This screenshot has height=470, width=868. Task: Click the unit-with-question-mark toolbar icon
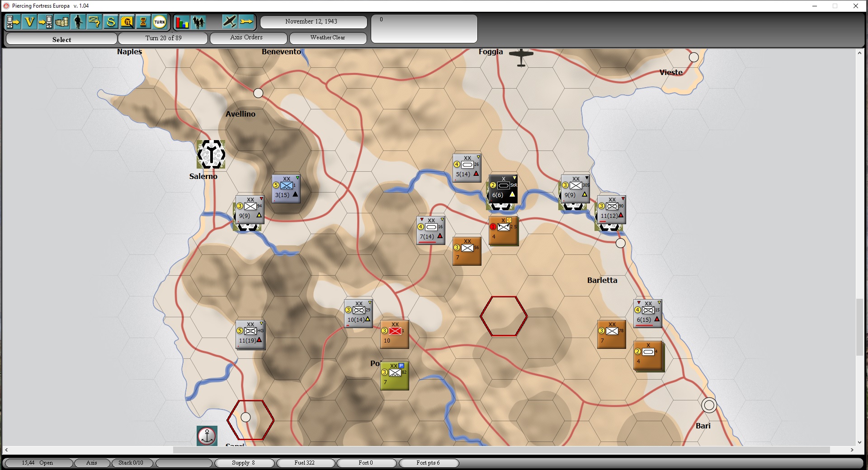tap(94, 22)
